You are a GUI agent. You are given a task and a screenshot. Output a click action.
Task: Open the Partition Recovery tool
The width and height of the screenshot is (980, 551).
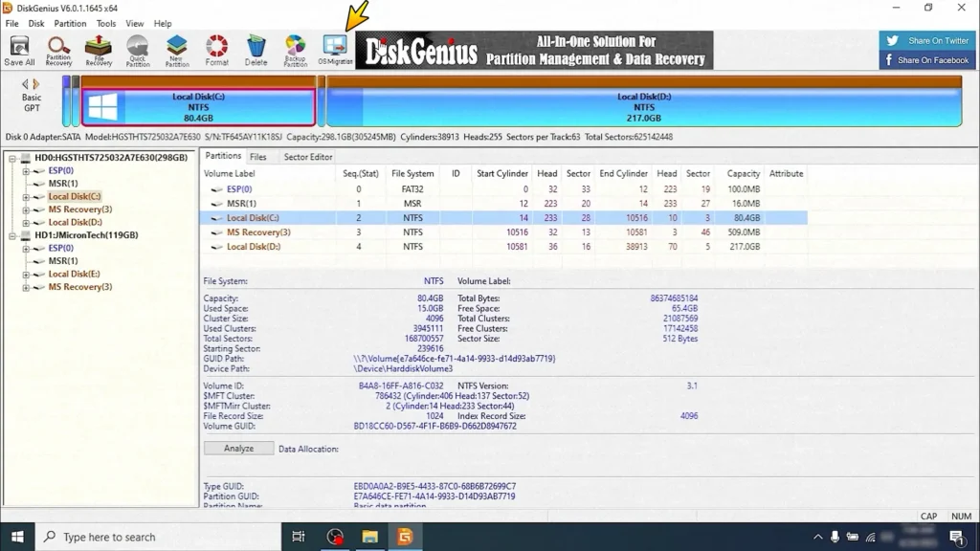(x=58, y=50)
